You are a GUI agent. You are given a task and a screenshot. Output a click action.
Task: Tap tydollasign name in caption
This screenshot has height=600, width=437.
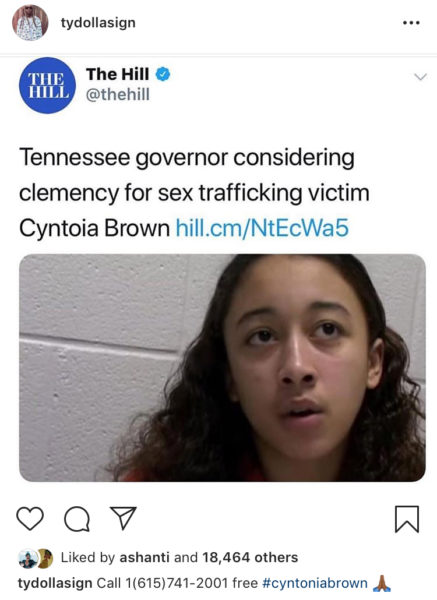click(55, 583)
